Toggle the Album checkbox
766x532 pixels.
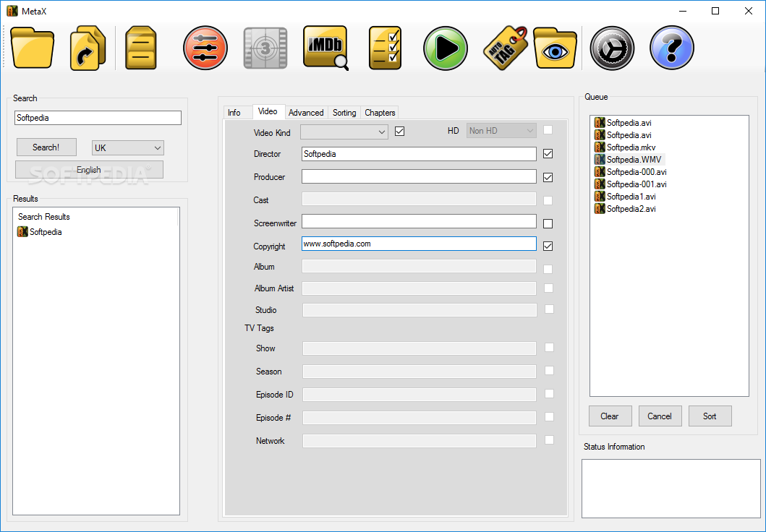(x=548, y=269)
